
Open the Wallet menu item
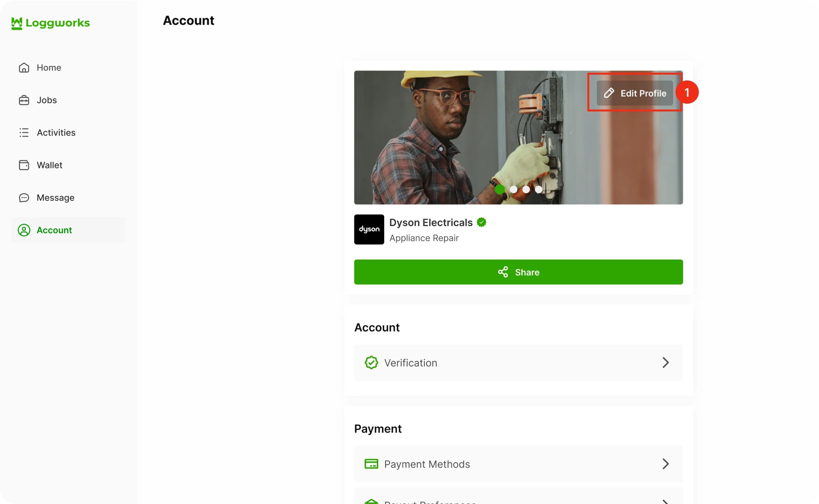(x=49, y=165)
